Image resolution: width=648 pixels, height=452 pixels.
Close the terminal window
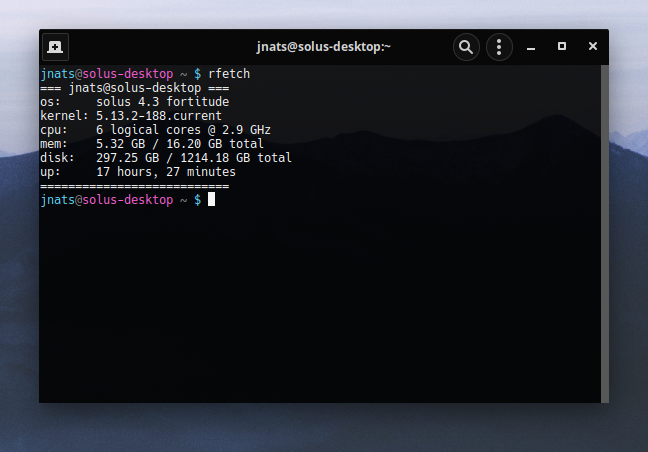tap(593, 46)
